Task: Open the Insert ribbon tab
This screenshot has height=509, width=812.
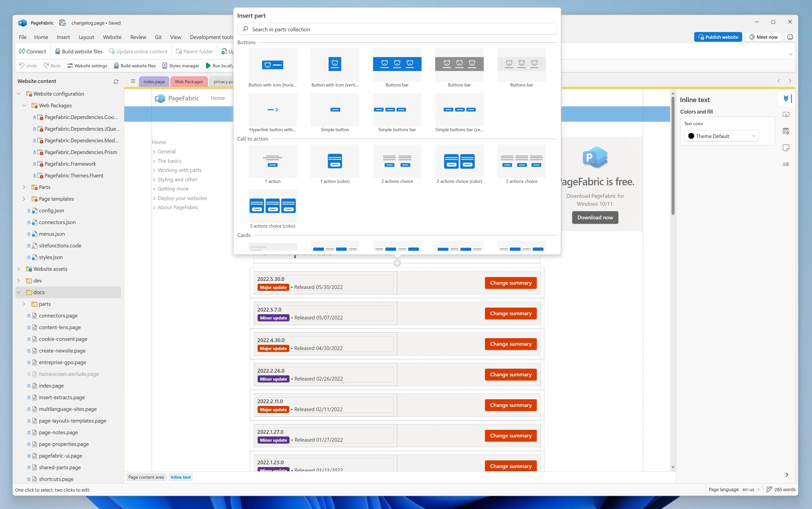Action: coord(63,37)
